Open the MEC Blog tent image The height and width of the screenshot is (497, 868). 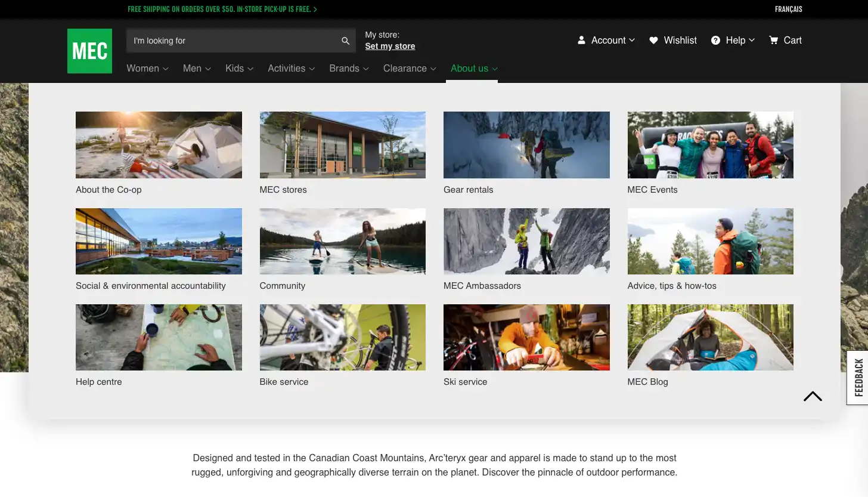point(711,337)
